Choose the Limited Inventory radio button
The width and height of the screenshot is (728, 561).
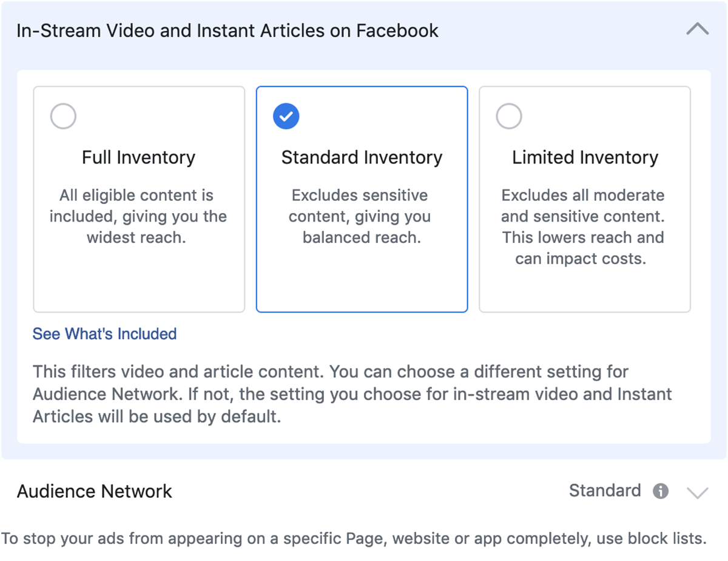click(x=508, y=116)
